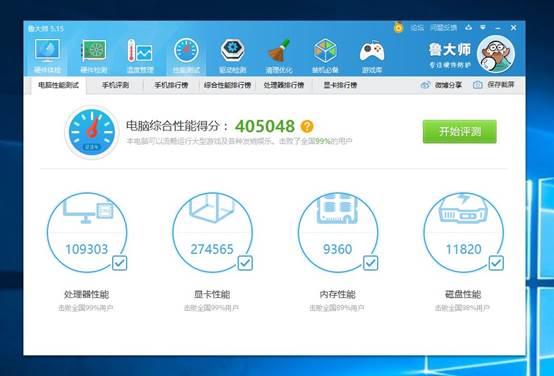This screenshot has height=376, width=554.
Task: Open the 问题反馈 feedback link
Action: click(443, 28)
